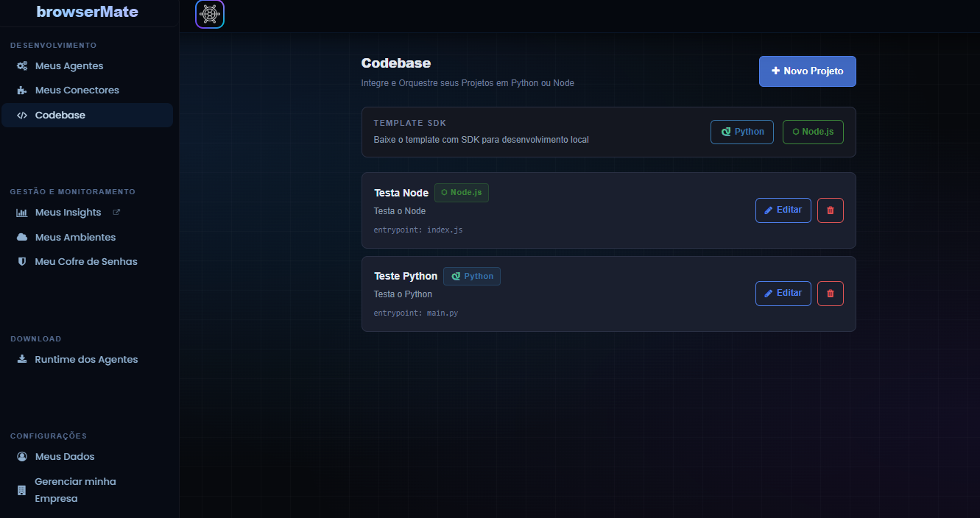The width and height of the screenshot is (980, 518).
Task: Click the puzzle icon beside Meus Conectores
Action: click(x=22, y=91)
